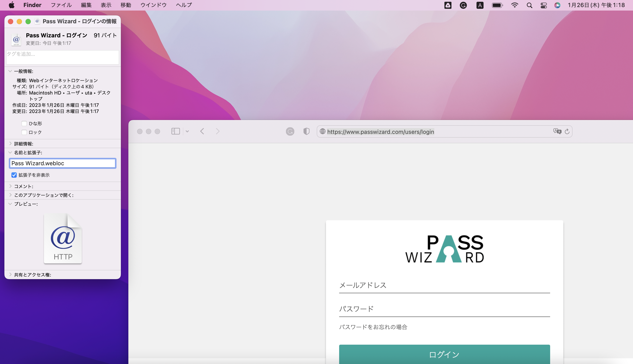Click Safari back arrow button

202,131
